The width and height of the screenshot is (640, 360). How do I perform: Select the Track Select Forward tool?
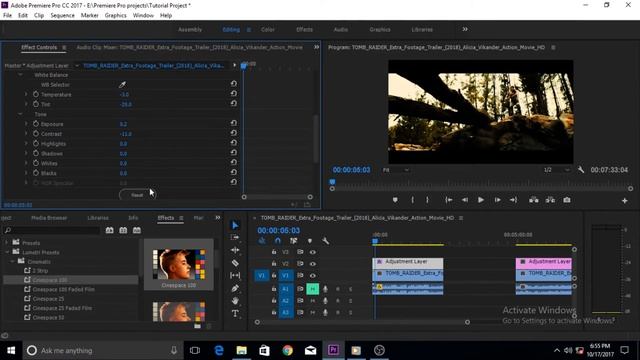point(235,238)
